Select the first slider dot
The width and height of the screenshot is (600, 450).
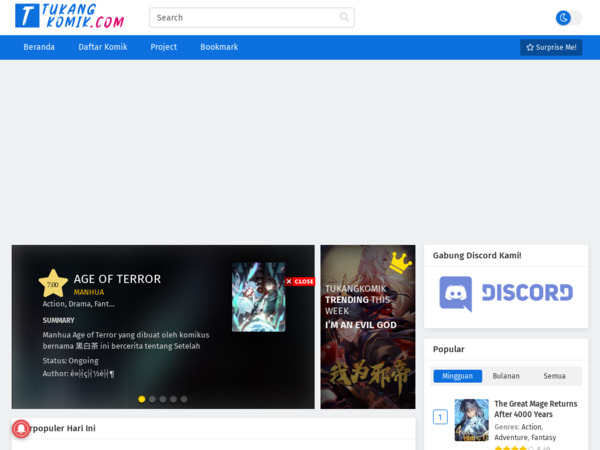tap(142, 399)
